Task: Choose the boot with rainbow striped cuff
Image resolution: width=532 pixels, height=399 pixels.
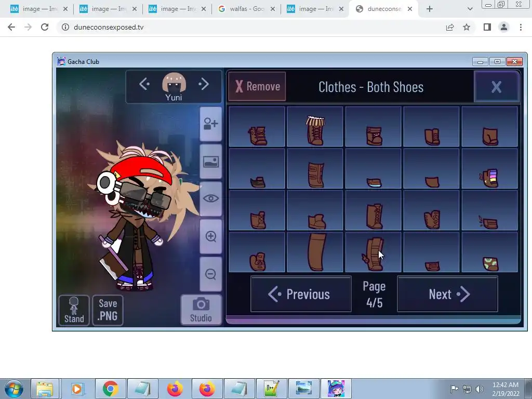Action: coord(489,169)
